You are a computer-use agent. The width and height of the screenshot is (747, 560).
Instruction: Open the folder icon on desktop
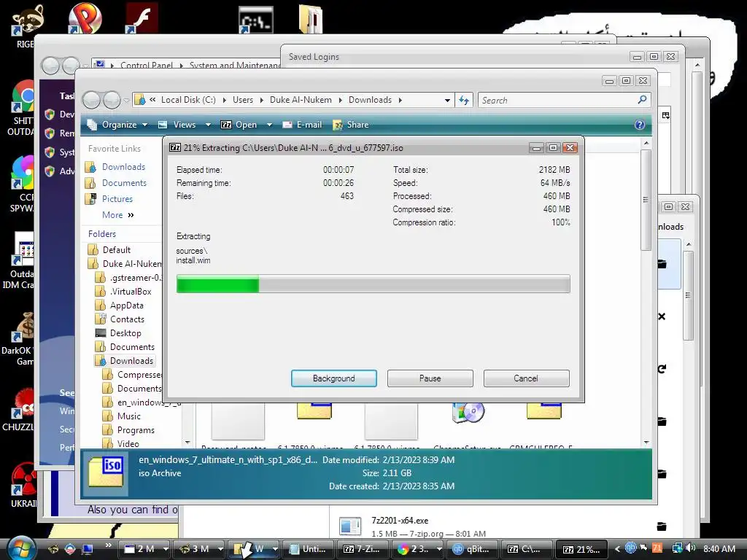pos(311,19)
